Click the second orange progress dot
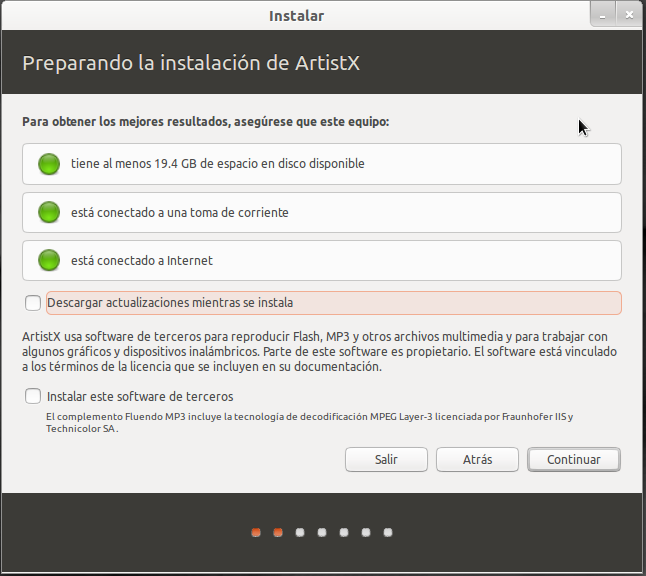646x576 pixels. pyautogui.click(x=278, y=532)
